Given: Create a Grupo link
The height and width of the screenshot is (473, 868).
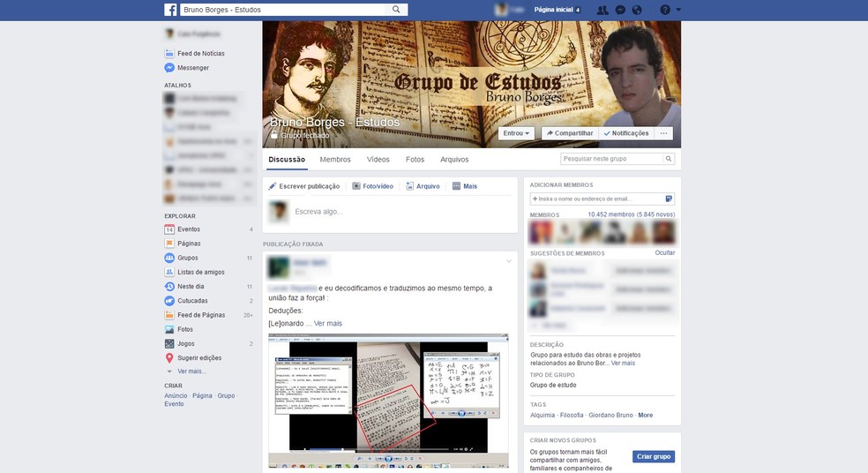Looking at the screenshot, I should 226,395.
